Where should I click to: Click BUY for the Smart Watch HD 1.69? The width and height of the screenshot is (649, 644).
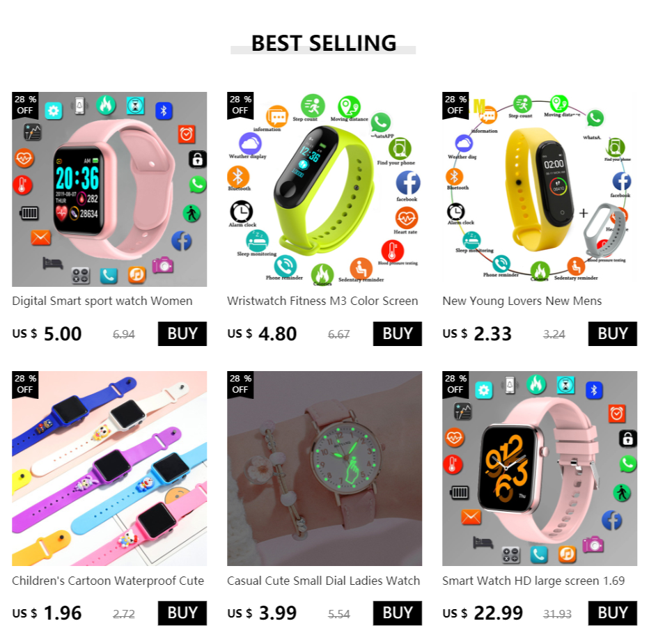pos(613,613)
